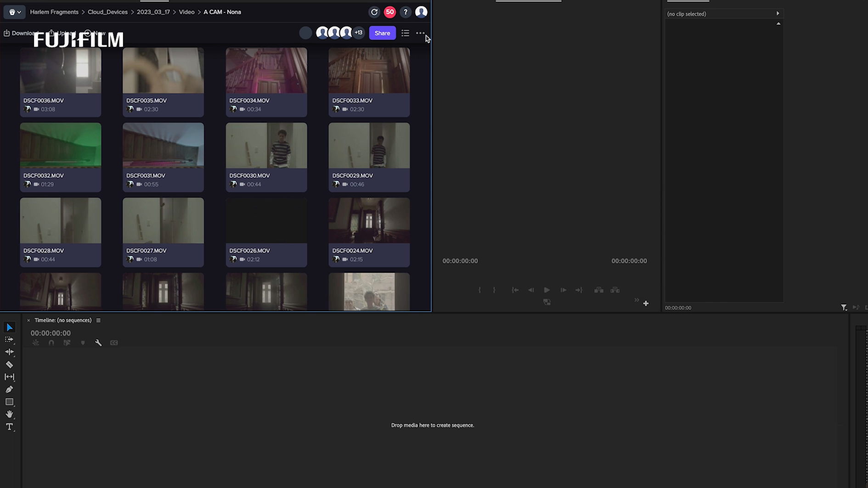Select the Type tool
868x488 pixels.
[9, 426]
